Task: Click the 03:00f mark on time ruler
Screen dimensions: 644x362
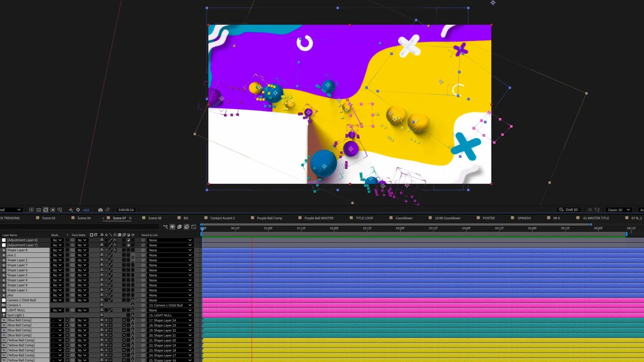Action: point(400,228)
